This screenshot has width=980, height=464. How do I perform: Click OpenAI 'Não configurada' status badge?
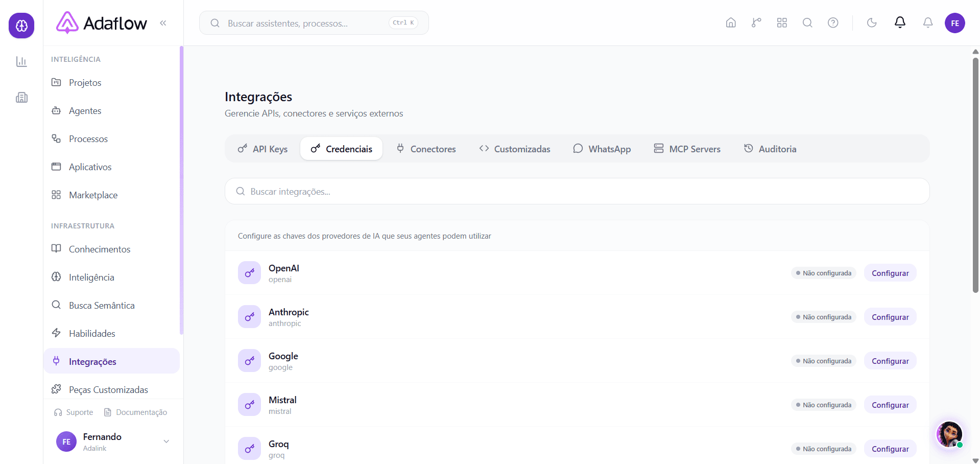pos(823,273)
